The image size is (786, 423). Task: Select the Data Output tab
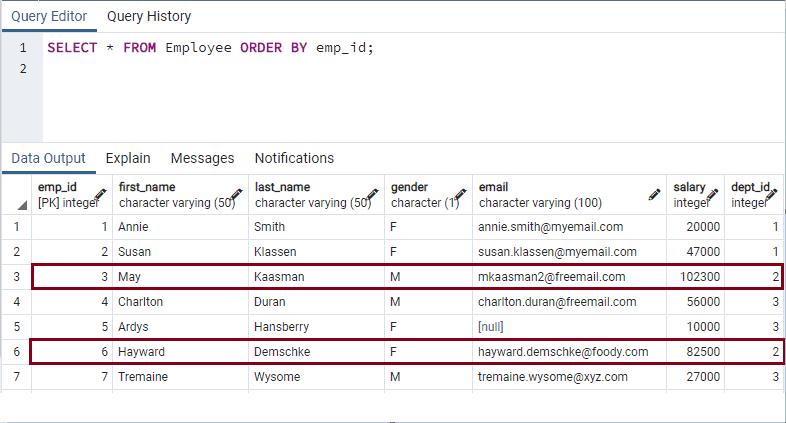tap(48, 158)
